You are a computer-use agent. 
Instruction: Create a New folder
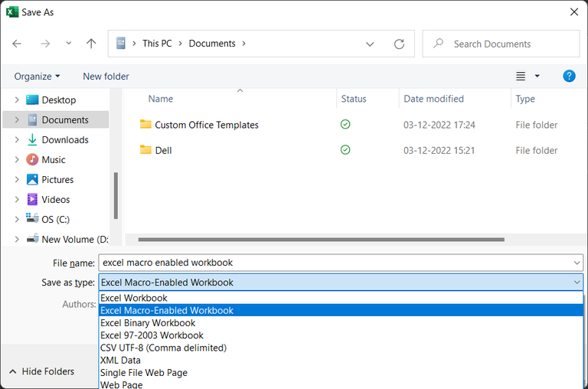pos(106,77)
